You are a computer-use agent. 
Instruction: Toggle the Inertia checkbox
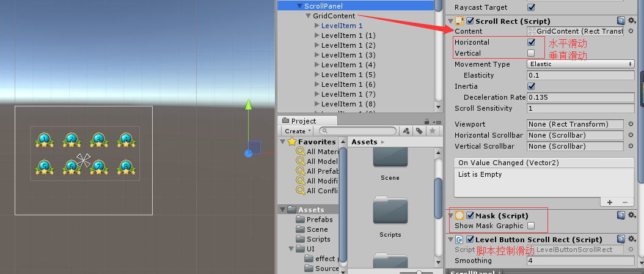click(x=531, y=86)
